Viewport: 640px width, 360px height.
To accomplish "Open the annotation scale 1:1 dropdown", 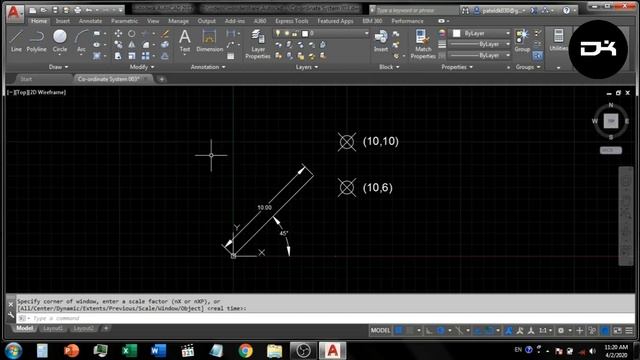I will (545, 331).
